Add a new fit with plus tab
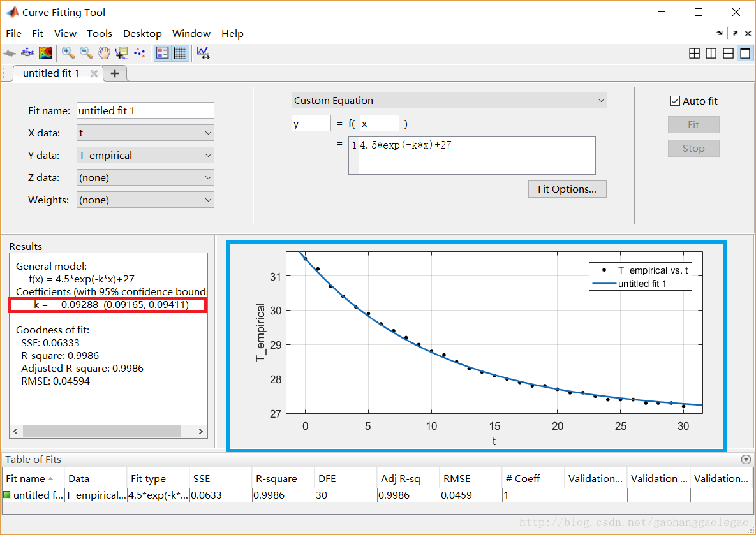This screenshot has width=756, height=535. 115,73
